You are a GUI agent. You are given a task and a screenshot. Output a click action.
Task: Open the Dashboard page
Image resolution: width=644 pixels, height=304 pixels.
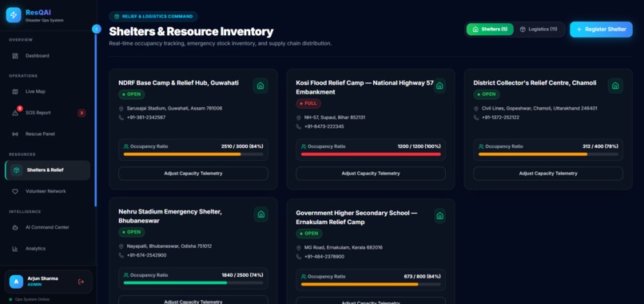48,55
